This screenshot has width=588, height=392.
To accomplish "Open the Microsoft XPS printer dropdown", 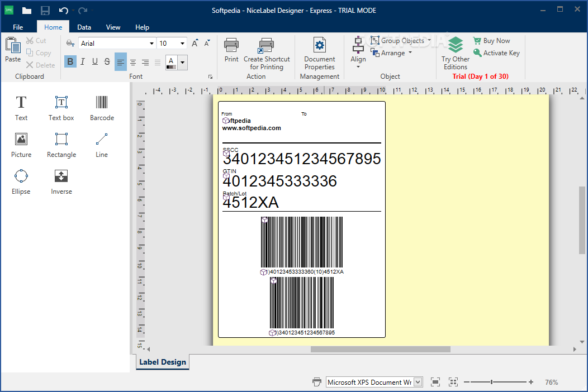I will [418, 382].
